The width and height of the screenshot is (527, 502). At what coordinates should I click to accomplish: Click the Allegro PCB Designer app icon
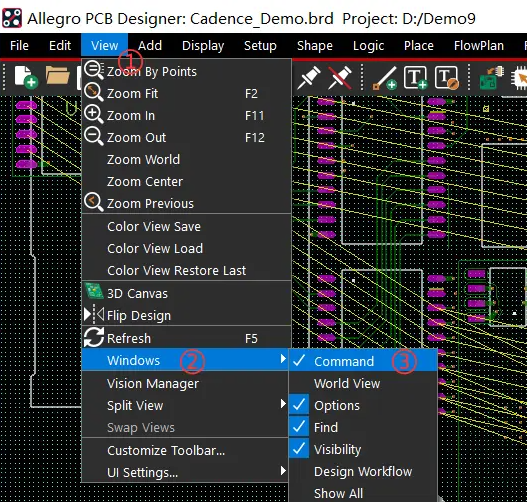(12, 18)
